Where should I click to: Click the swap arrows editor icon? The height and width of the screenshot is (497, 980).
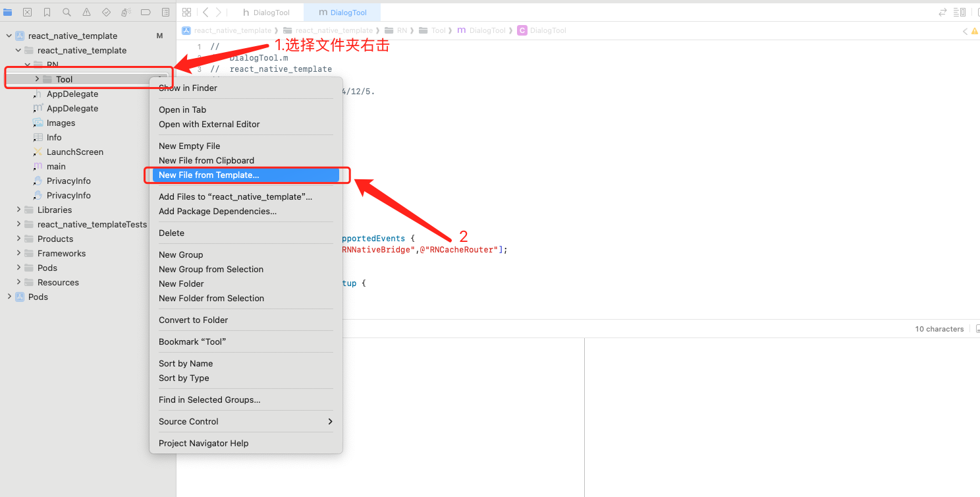pos(942,13)
